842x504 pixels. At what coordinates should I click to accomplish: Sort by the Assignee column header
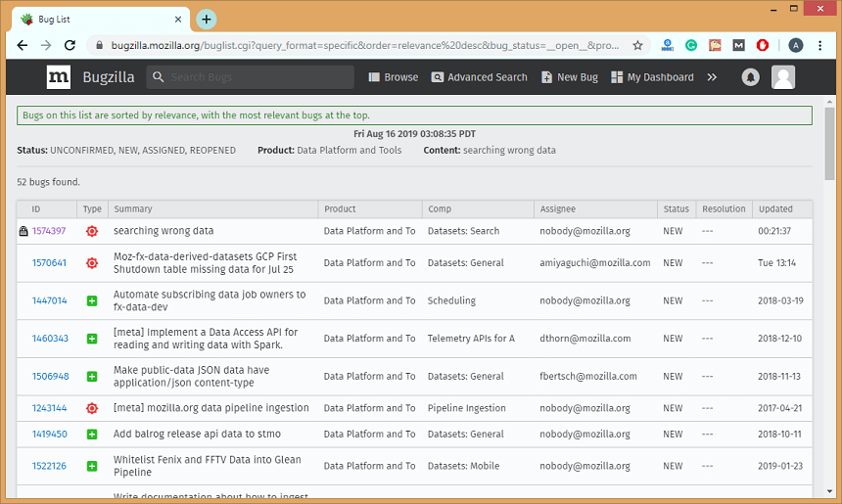(558, 208)
